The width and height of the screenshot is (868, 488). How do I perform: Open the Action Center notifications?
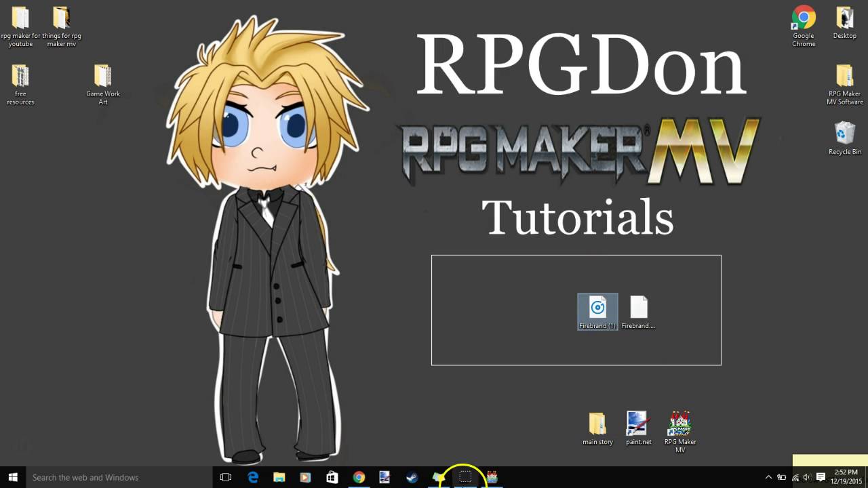(x=821, y=477)
